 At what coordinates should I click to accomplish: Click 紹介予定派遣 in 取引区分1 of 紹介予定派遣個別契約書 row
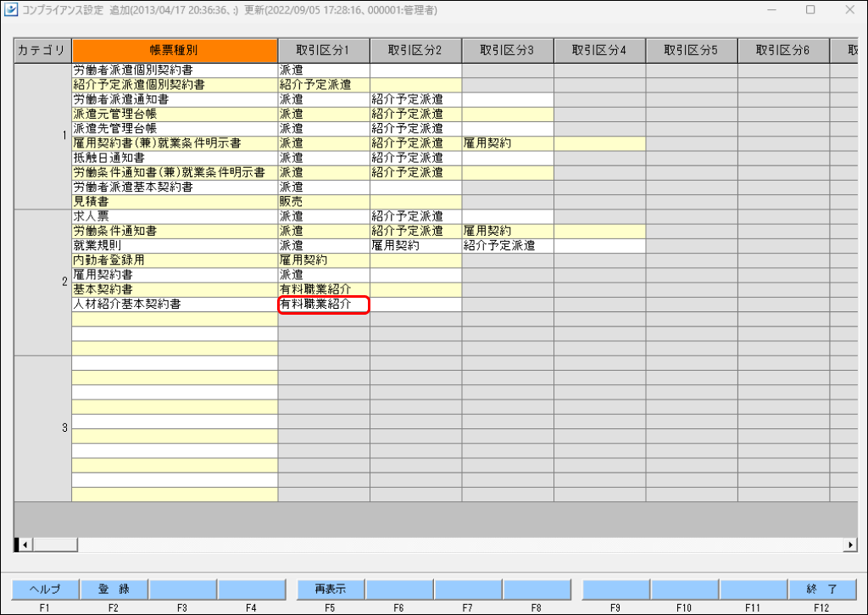[x=324, y=85]
